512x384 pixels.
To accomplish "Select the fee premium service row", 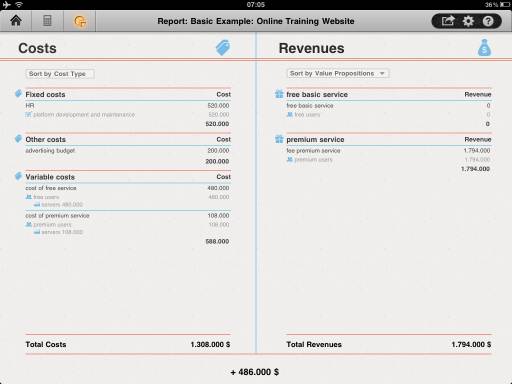I will pyautogui.click(x=389, y=151).
